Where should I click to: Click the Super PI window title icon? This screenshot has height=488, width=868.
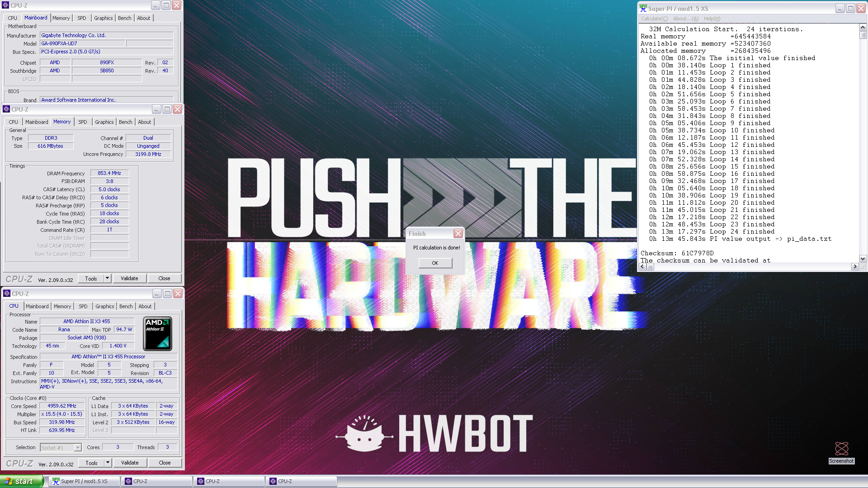643,8
